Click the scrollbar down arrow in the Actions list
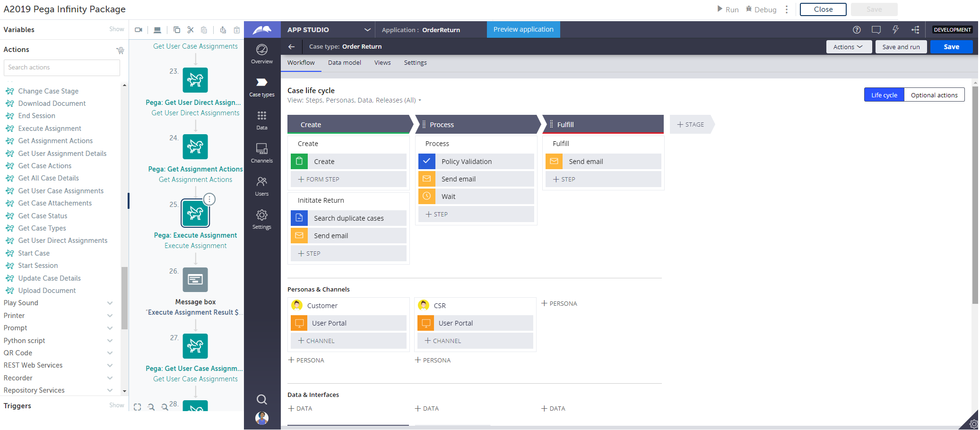Image resolution: width=980 pixels, height=430 pixels. point(124,391)
